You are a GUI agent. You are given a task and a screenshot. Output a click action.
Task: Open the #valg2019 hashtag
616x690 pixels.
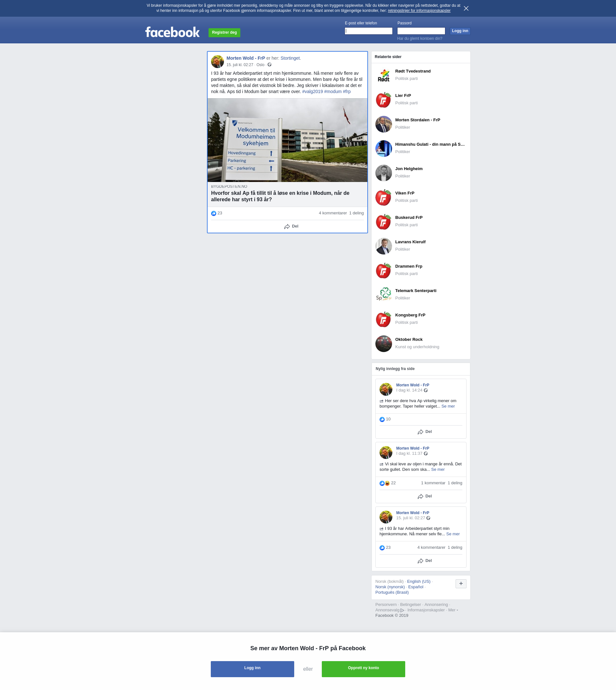312,91
